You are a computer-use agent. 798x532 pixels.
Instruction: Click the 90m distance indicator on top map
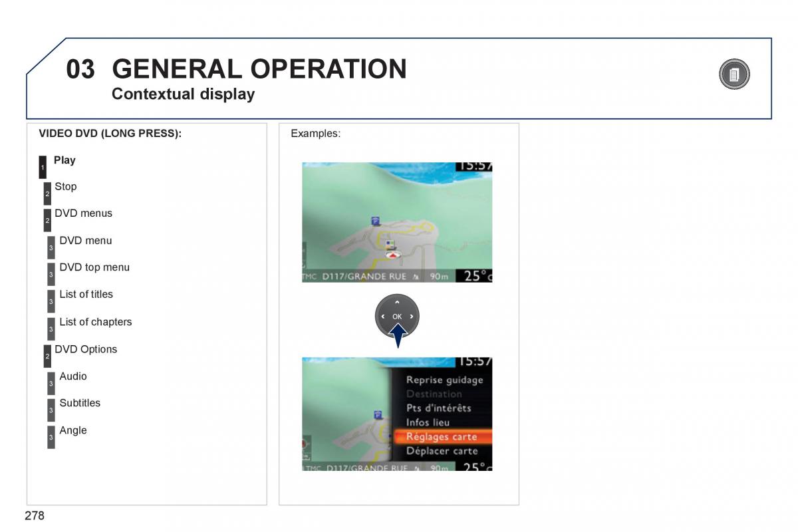(439, 277)
